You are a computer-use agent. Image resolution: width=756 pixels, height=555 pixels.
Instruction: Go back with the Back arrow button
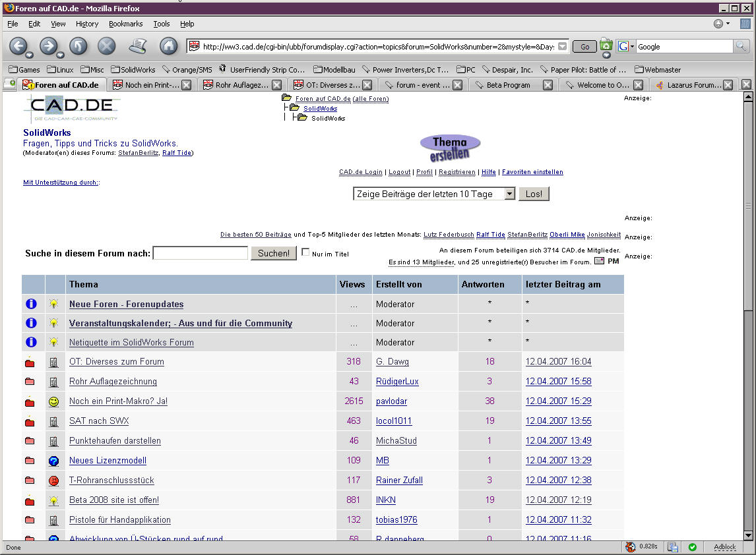pos(18,46)
